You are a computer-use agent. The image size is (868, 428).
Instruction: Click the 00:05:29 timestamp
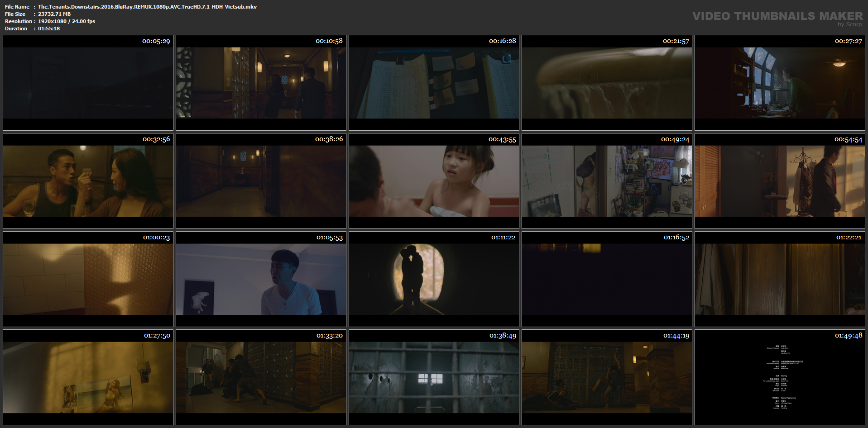(156, 41)
